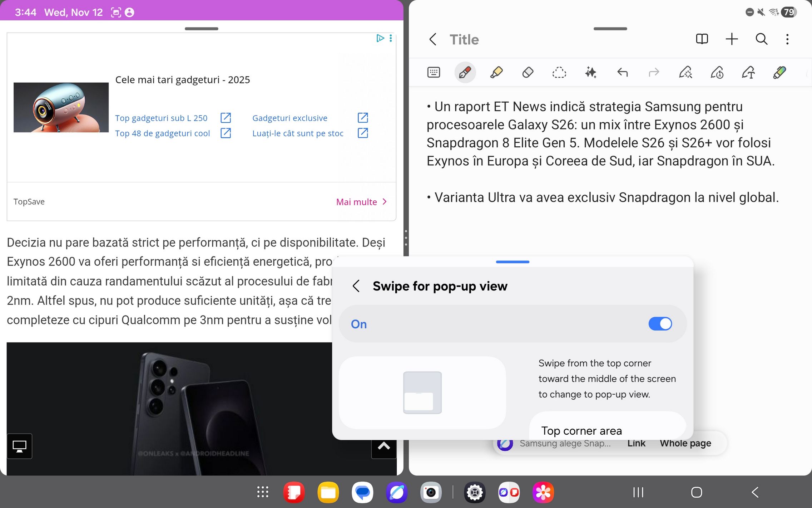Select the pen tool in Notes toolbar
The image size is (812, 508).
(x=465, y=73)
